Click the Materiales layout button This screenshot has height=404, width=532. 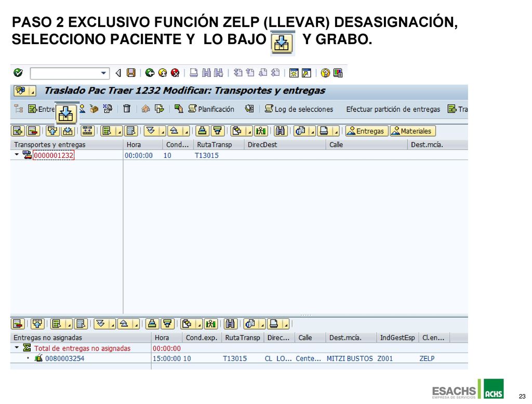pos(413,131)
